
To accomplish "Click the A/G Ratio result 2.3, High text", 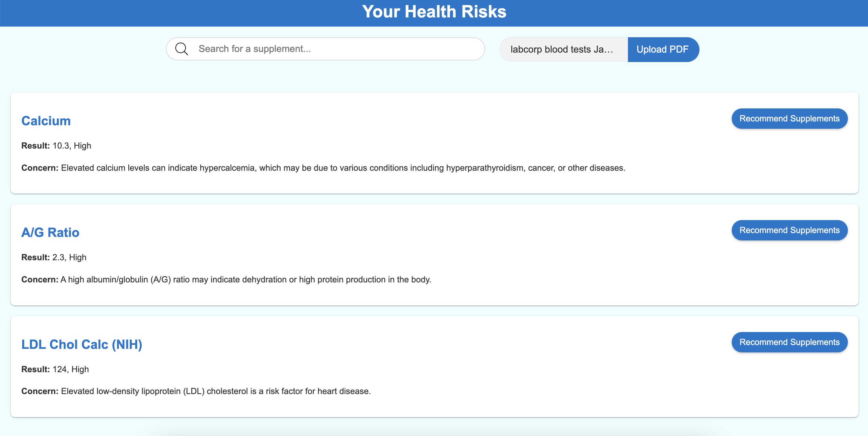I will pos(69,258).
